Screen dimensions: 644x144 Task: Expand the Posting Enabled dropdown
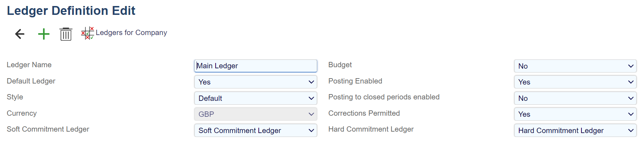pyautogui.click(x=575, y=82)
